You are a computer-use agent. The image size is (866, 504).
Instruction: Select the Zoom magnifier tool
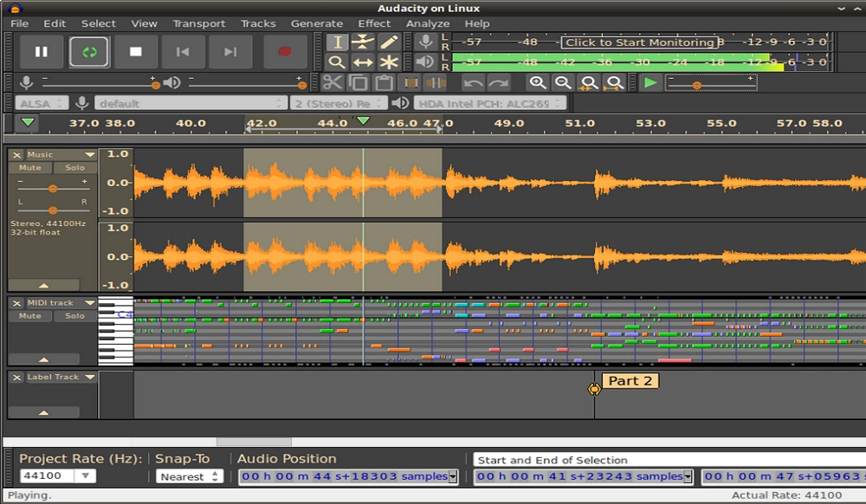(x=337, y=61)
